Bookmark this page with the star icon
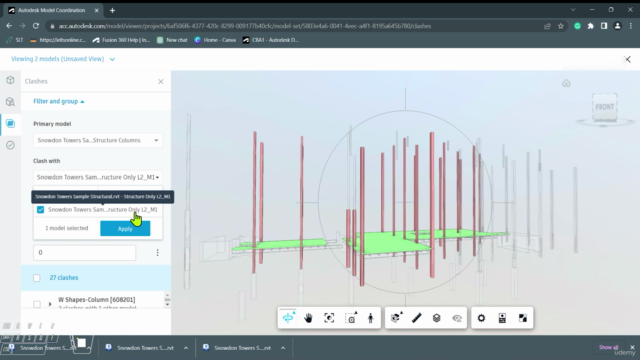Viewport: 640px width, 360px height. click(x=561, y=26)
